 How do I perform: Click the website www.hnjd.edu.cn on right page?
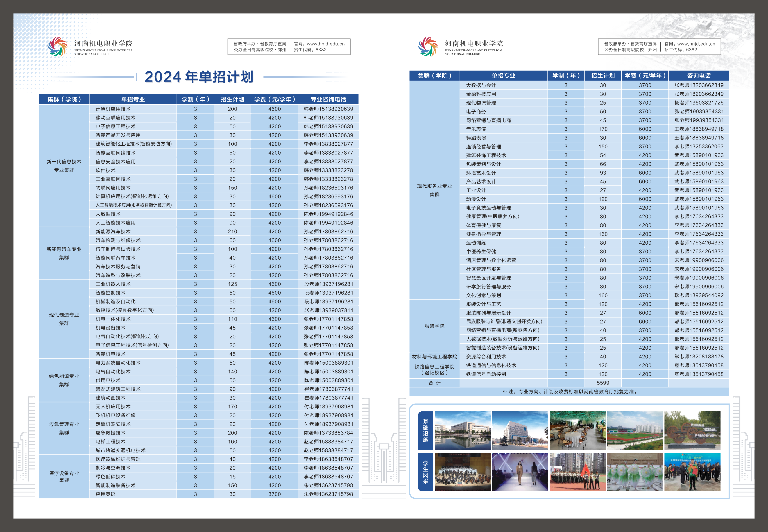point(696,44)
